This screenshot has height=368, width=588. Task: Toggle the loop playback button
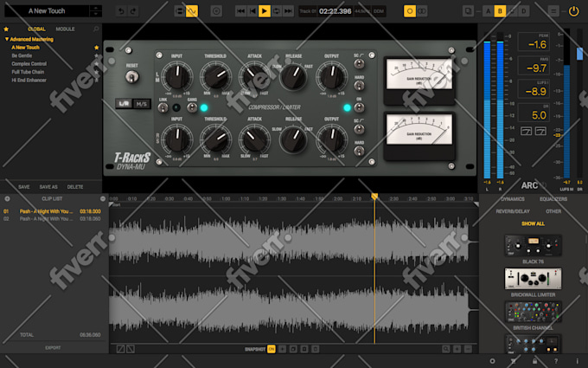(x=277, y=11)
